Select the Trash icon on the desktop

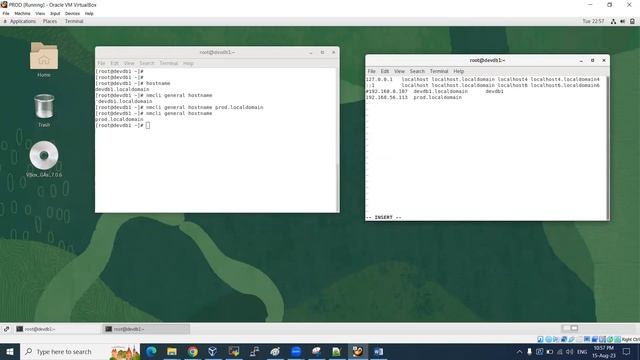point(44,106)
